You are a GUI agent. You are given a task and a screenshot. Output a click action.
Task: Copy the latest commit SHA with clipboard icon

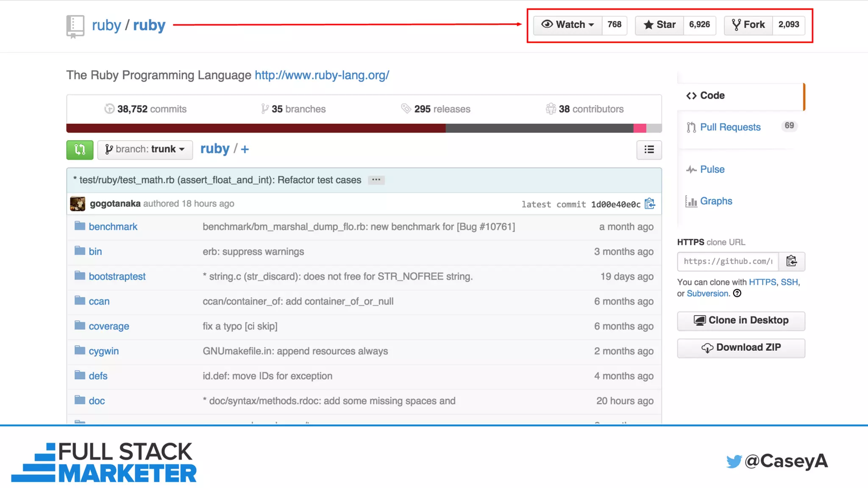pyautogui.click(x=650, y=204)
